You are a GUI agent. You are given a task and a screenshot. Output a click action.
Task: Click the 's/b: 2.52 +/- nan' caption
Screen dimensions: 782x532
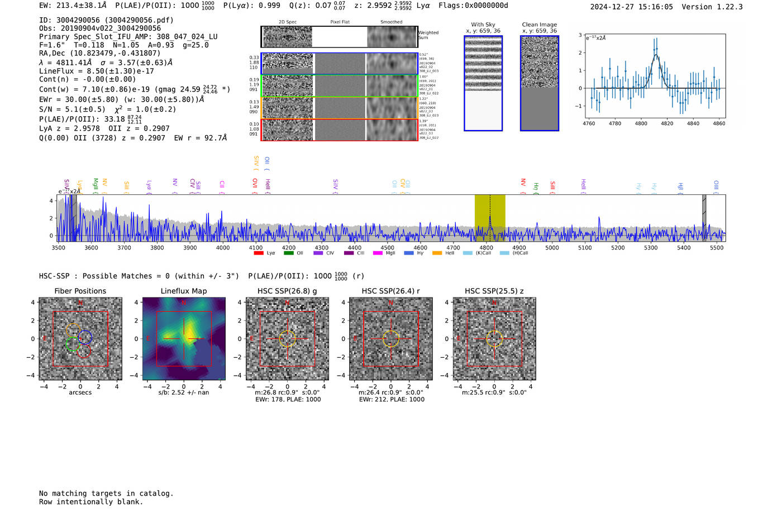(184, 392)
